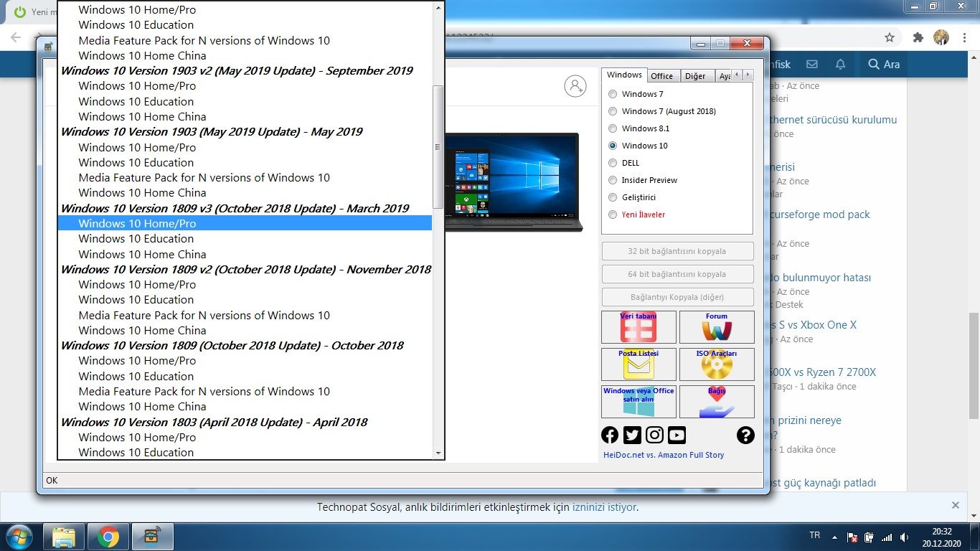Open the YouTube icon in the downloader
Viewport: 980px width, 551px height.
tap(677, 435)
